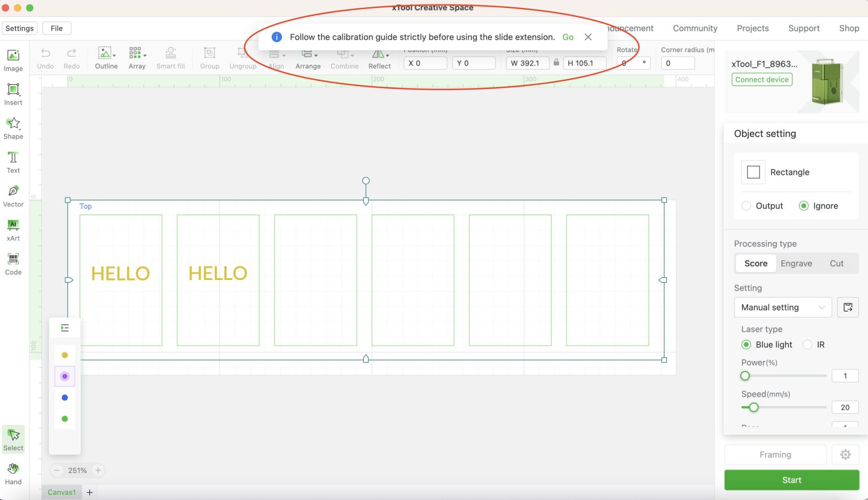868x500 pixels.
Task: Click the Start button
Action: pyautogui.click(x=792, y=480)
